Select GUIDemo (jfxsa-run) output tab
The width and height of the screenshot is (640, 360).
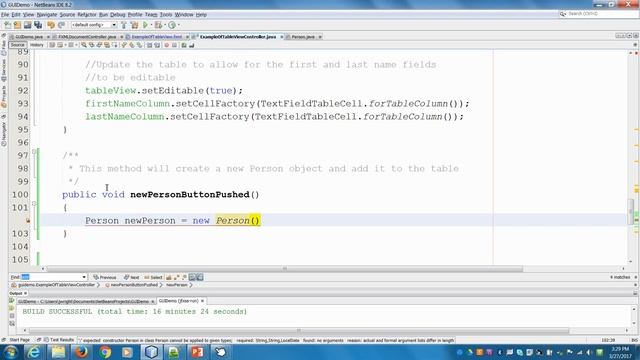click(178, 301)
